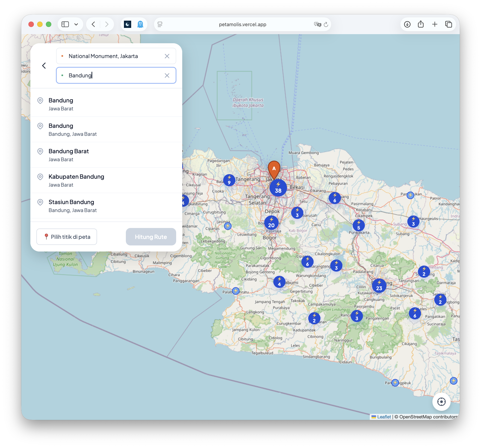This screenshot has height=448, width=481.
Task: Open the sidebar options chevron dropdown
Action: pos(76,24)
